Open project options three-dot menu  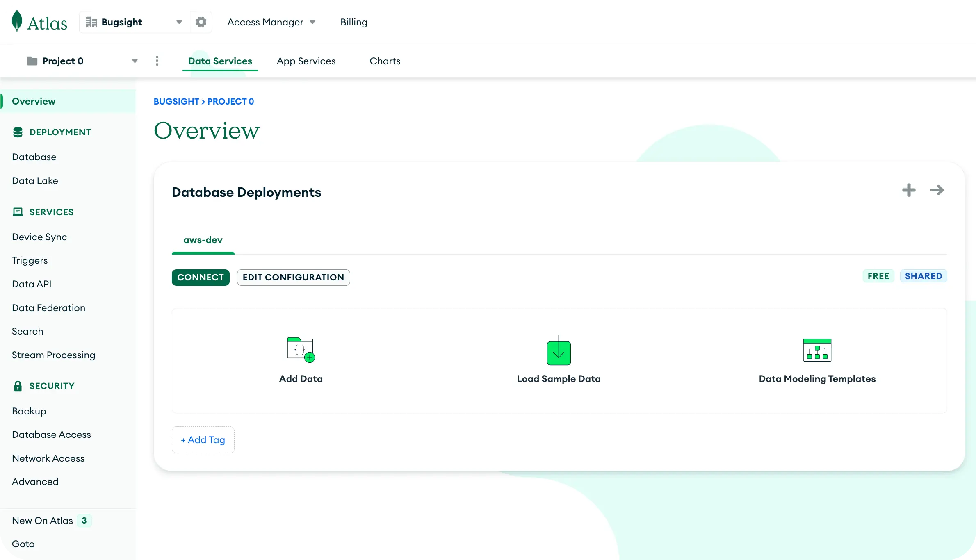click(157, 61)
